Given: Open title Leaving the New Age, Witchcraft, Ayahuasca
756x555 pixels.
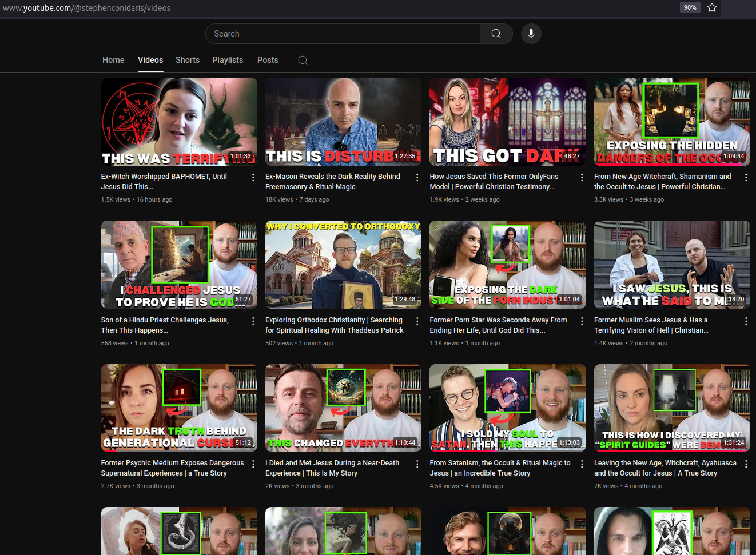Looking at the screenshot, I should pyautogui.click(x=666, y=468).
